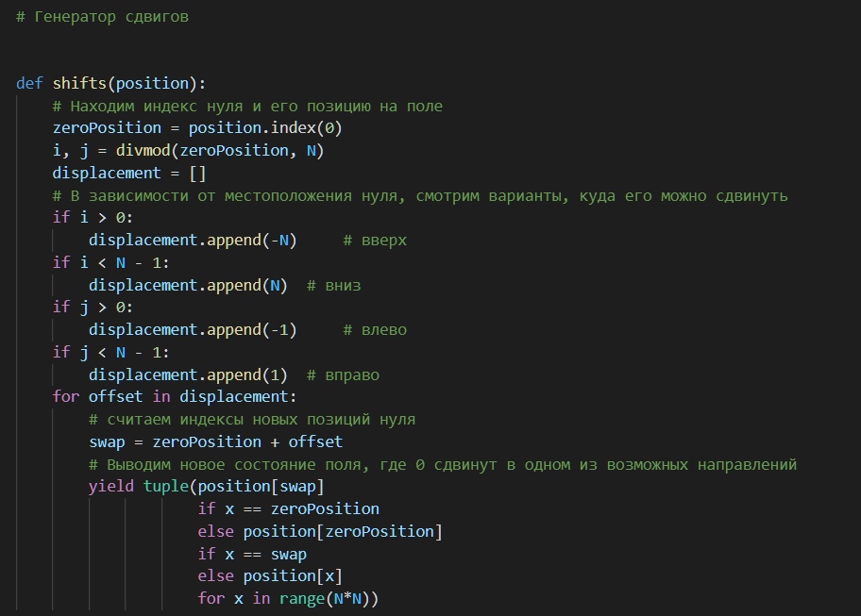Click the comment '# Генератор сдвигов'
The image size is (861, 616).
pyautogui.click(x=102, y=17)
